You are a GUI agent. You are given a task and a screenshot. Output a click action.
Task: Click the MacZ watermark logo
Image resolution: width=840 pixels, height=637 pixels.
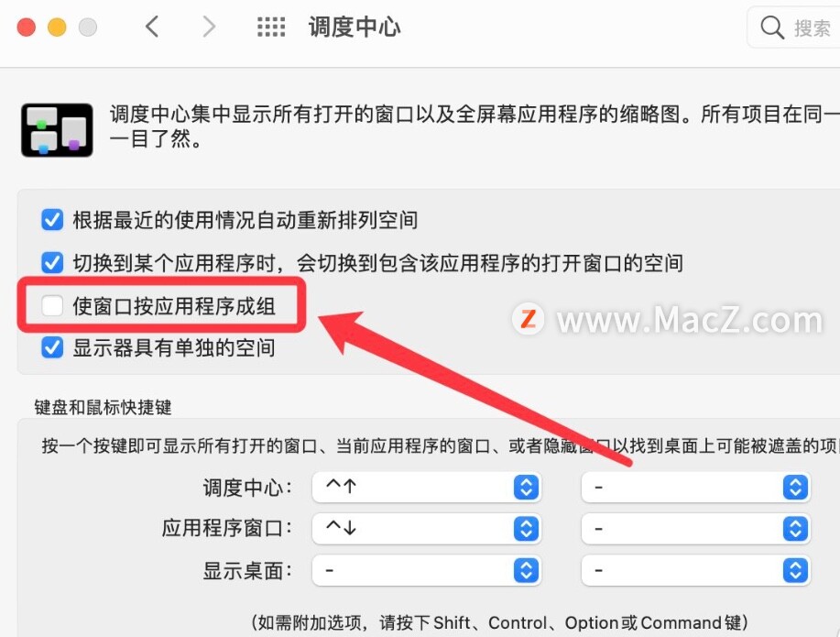(529, 319)
